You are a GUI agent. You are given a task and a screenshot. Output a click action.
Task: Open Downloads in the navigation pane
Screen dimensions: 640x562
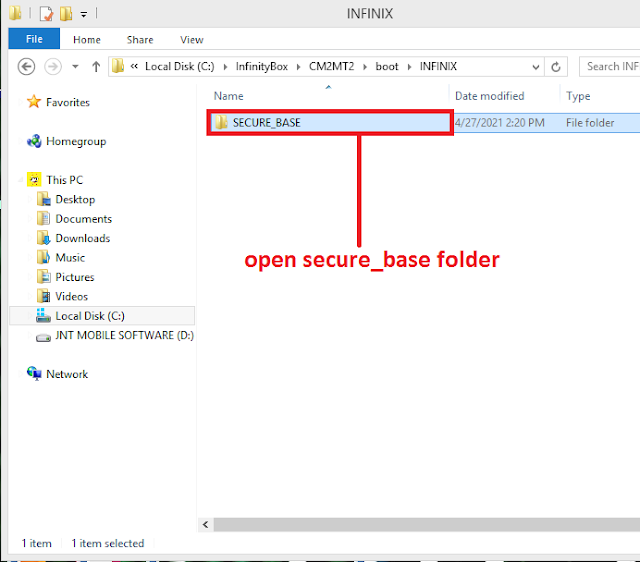click(x=83, y=238)
